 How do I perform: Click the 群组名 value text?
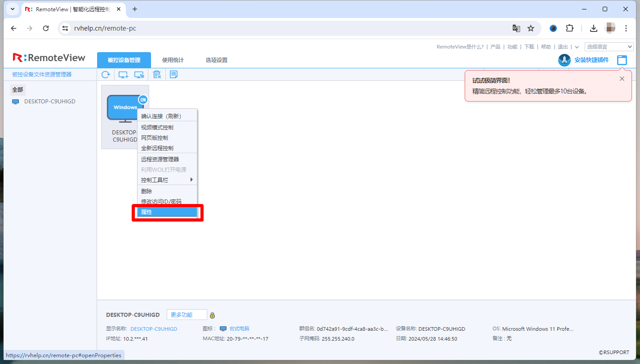(352, 329)
